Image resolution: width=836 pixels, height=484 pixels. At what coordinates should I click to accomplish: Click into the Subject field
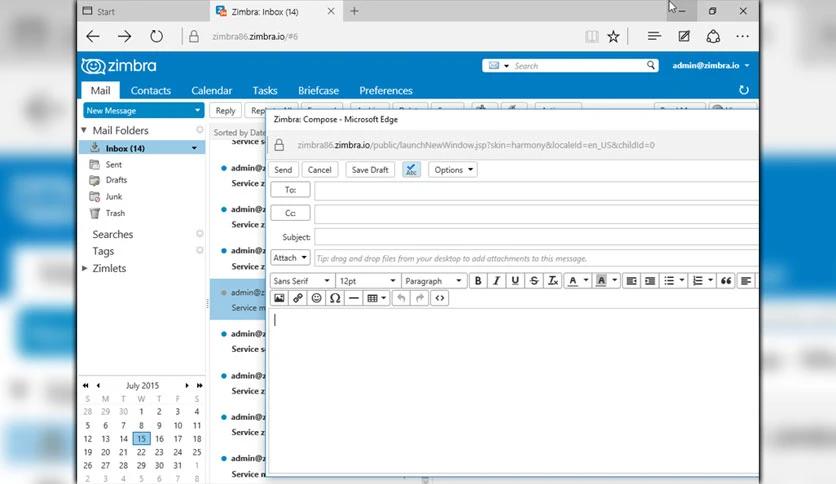tap(536, 237)
